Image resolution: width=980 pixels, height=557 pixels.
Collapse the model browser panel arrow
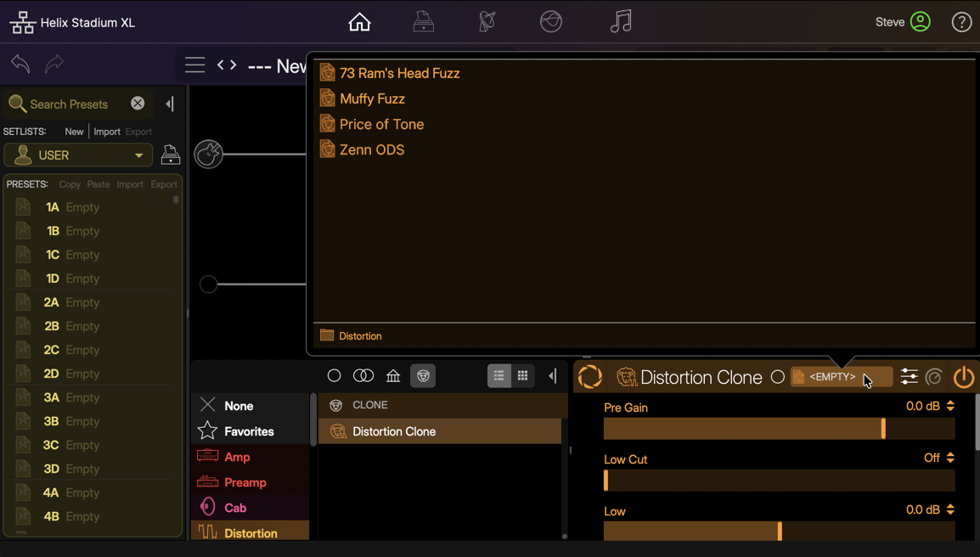[x=553, y=375]
